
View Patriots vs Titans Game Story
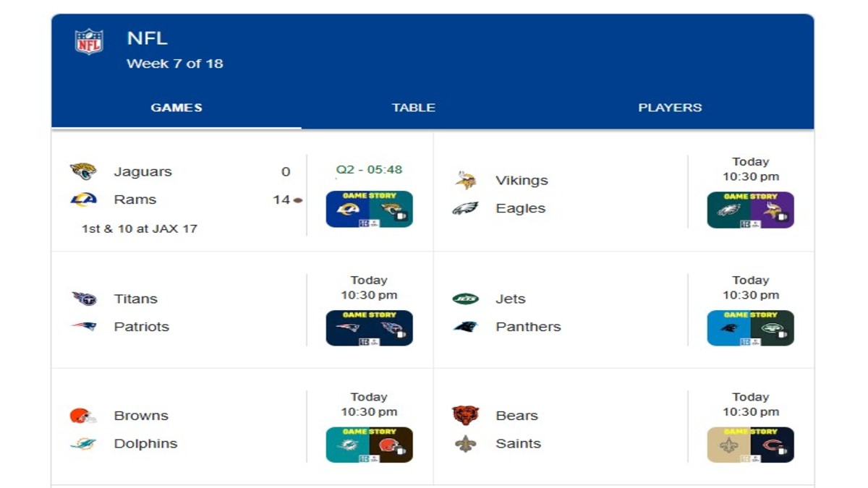click(x=369, y=328)
